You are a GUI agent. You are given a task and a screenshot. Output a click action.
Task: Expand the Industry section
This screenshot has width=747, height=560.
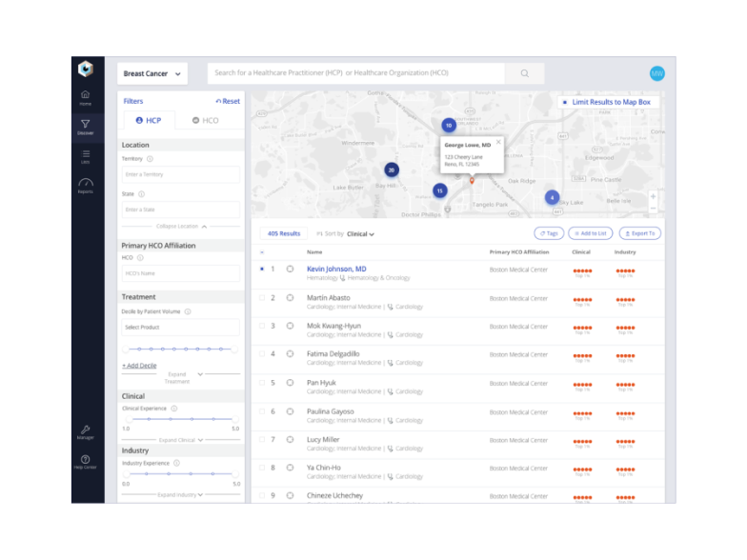point(180,495)
